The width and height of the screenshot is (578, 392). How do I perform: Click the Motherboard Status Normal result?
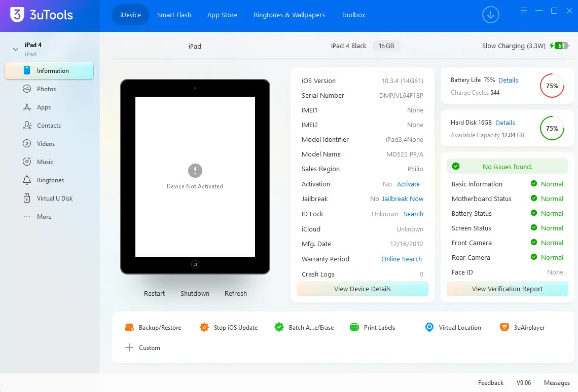click(547, 199)
